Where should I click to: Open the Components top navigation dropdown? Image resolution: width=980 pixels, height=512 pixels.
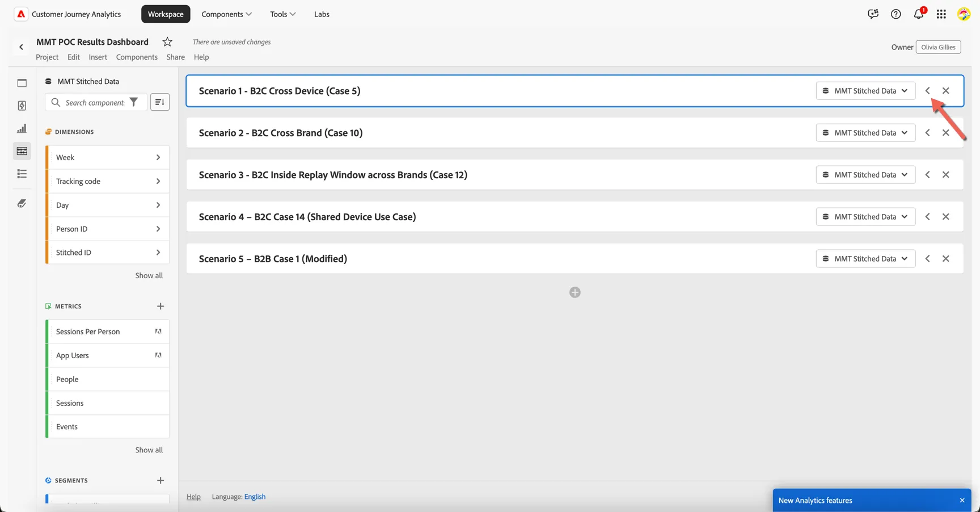(226, 14)
